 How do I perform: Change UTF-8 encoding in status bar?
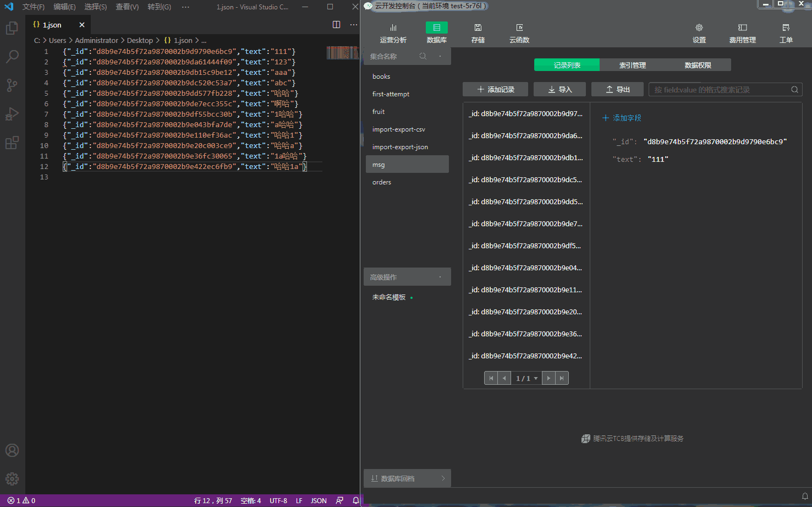tap(278, 500)
